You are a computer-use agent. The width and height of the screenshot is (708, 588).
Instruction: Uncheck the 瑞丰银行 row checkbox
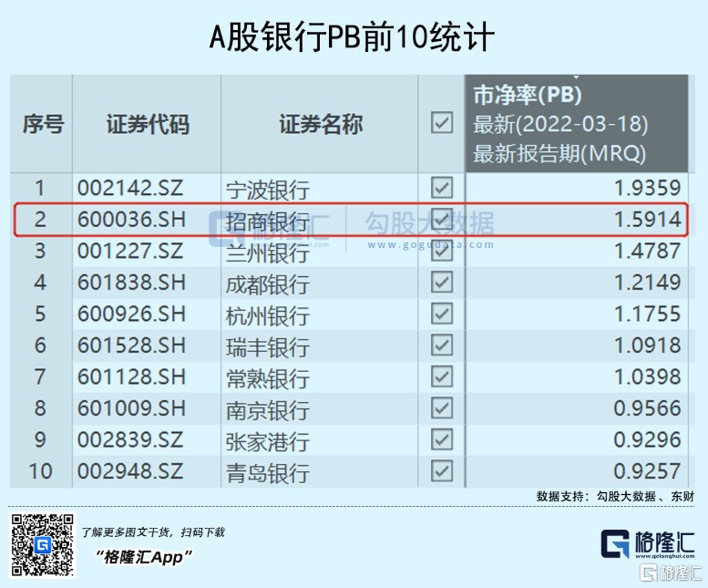(442, 345)
